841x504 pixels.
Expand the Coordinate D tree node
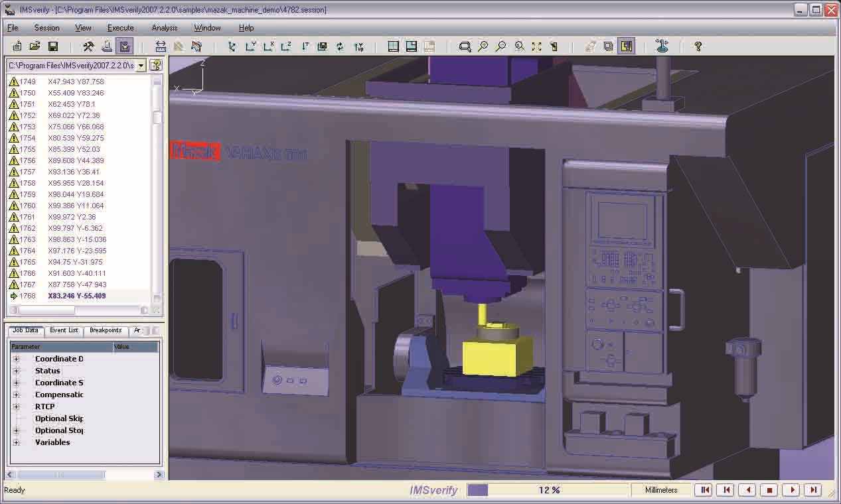coord(17,359)
